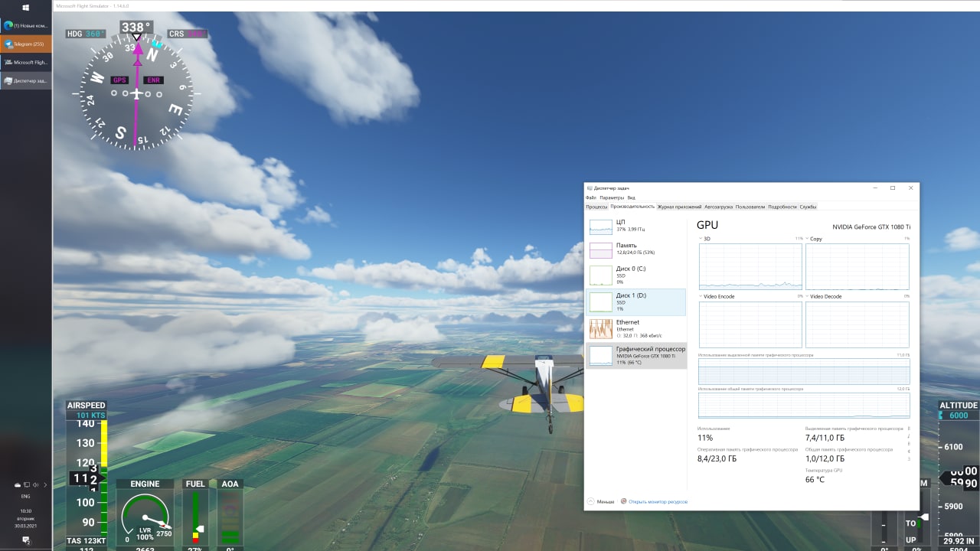
Task: Click the GPS label on compass
Action: [119, 80]
